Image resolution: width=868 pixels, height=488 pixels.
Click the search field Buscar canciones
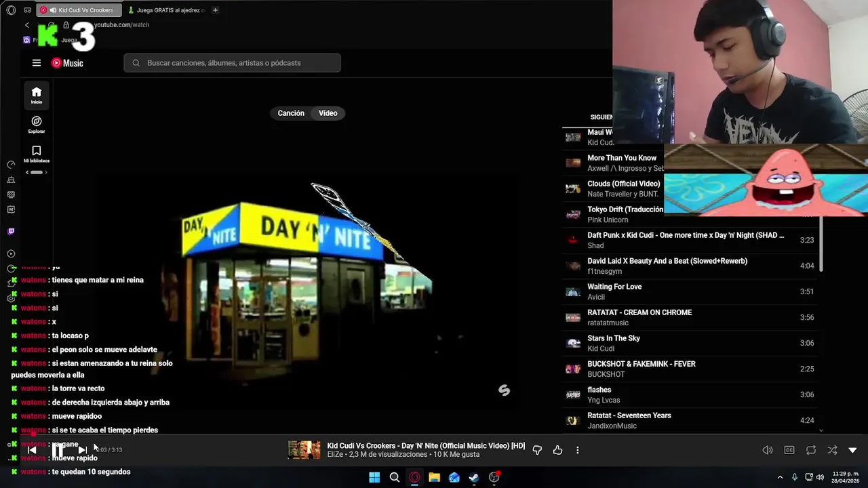[232, 63]
